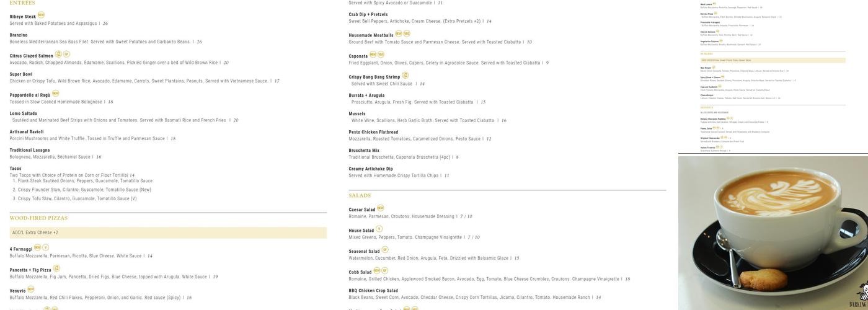Click the Creamy Artichoke Dip item name

pyautogui.click(x=371, y=169)
